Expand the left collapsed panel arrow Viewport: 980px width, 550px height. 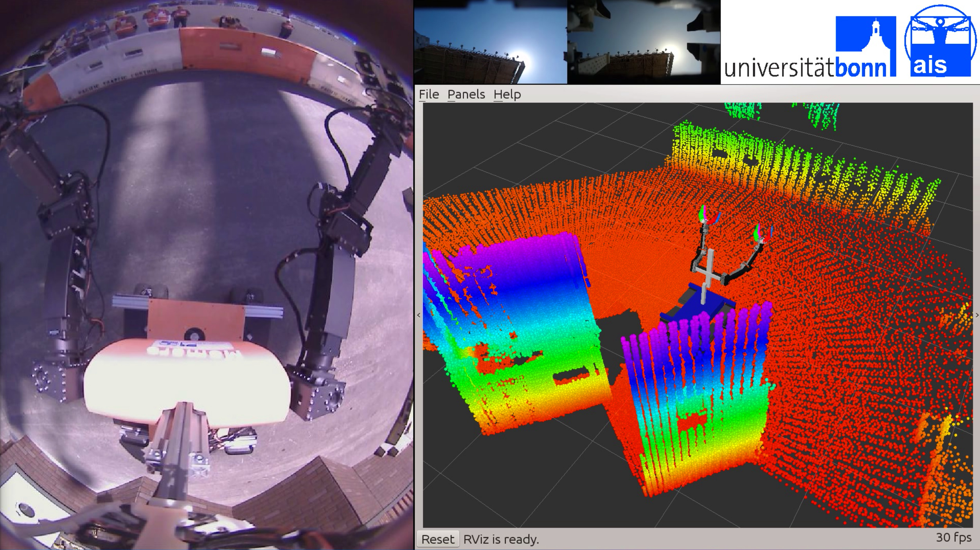(x=419, y=315)
